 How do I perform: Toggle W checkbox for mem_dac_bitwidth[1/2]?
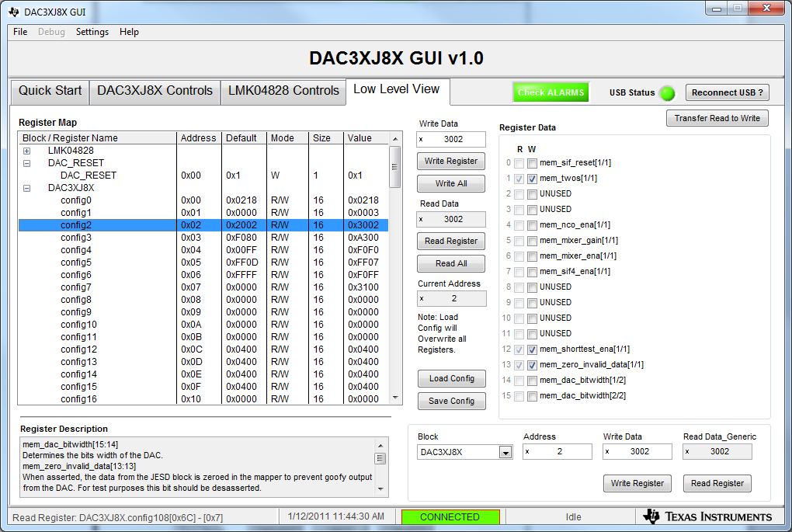pyautogui.click(x=532, y=381)
